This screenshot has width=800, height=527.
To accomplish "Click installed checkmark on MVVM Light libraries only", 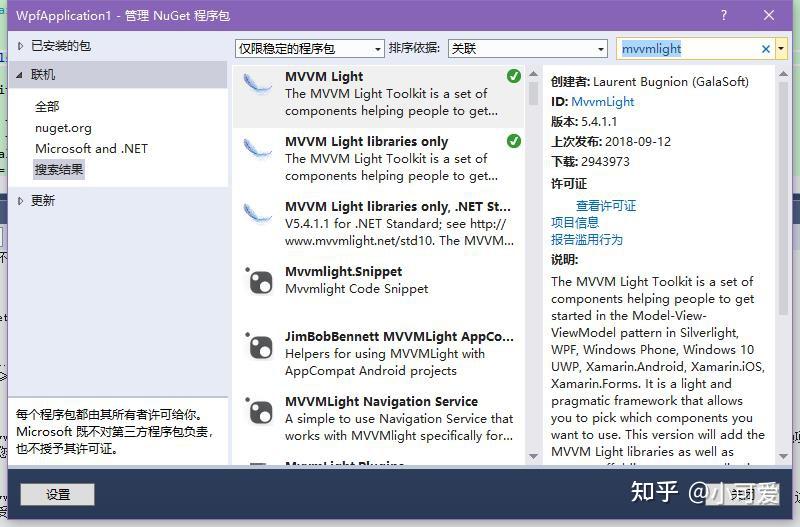I will (x=514, y=141).
